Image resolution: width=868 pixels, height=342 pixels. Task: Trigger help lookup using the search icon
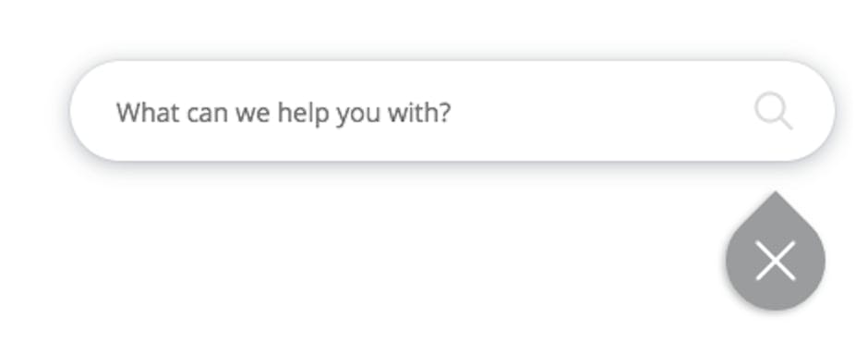(773, 112)
